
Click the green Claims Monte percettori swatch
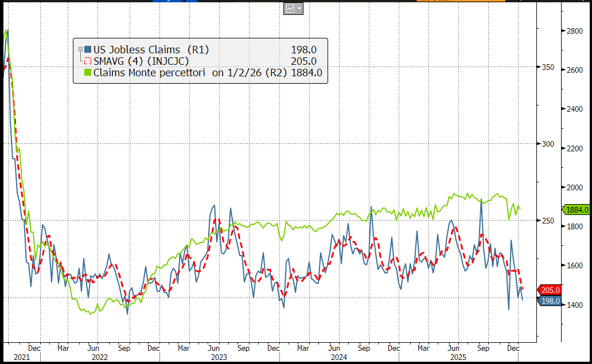pos(88,73)
